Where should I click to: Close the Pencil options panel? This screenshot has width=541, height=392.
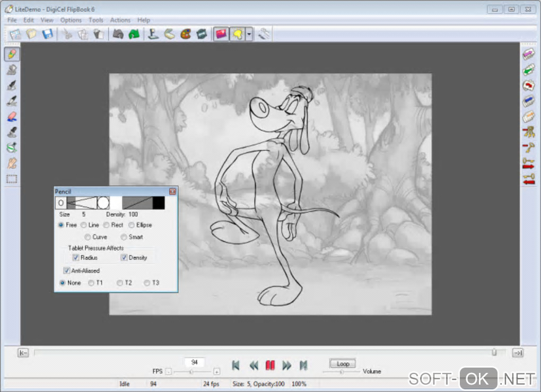172,191
